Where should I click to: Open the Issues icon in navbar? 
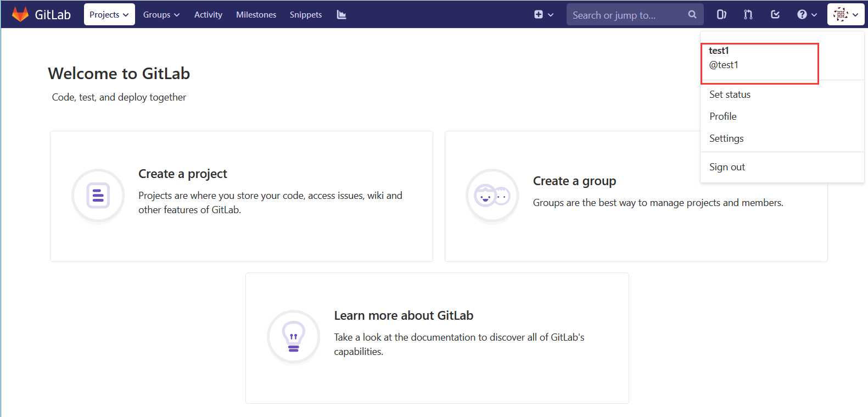point(721,14)
